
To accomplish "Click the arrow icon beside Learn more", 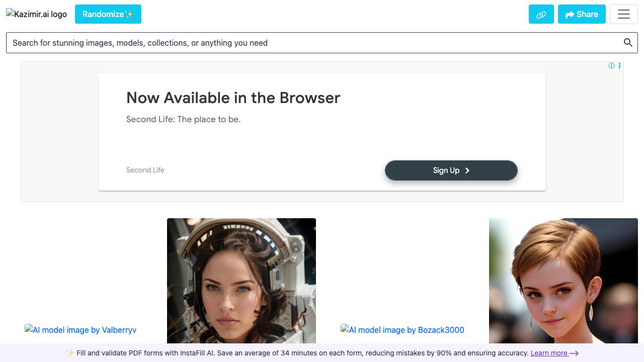I will pos(574,353).
